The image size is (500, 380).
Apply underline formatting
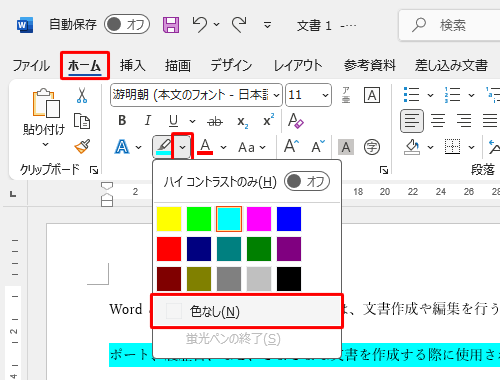pos(173,121)
